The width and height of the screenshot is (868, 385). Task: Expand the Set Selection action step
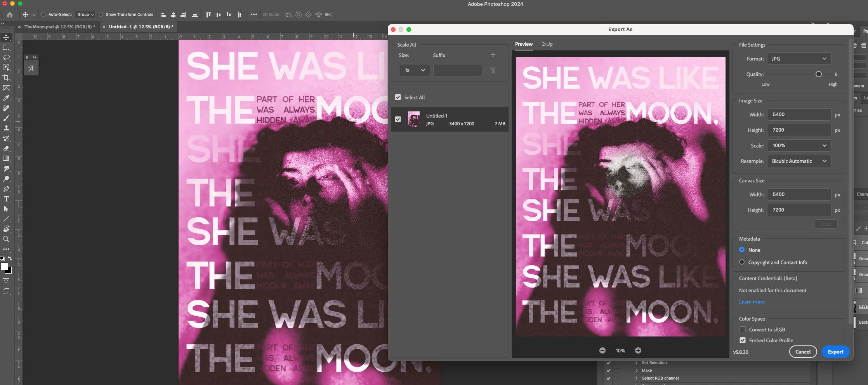point(636,363)
